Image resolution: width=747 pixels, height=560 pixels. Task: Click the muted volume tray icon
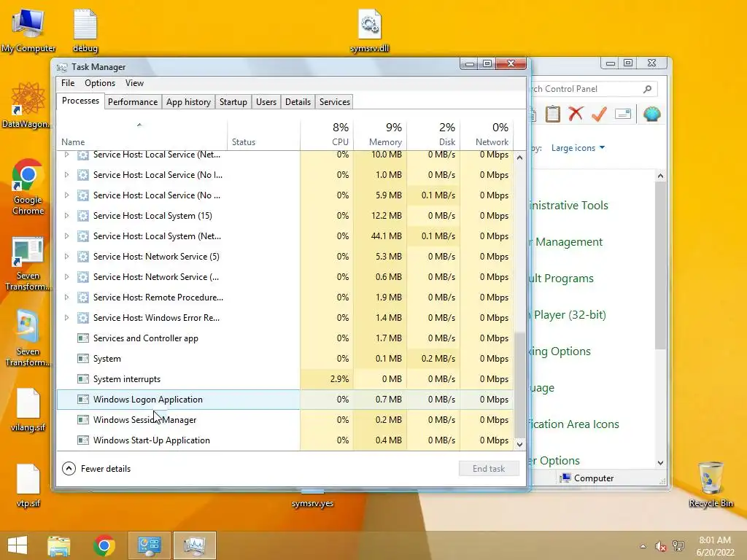(660, 546)
